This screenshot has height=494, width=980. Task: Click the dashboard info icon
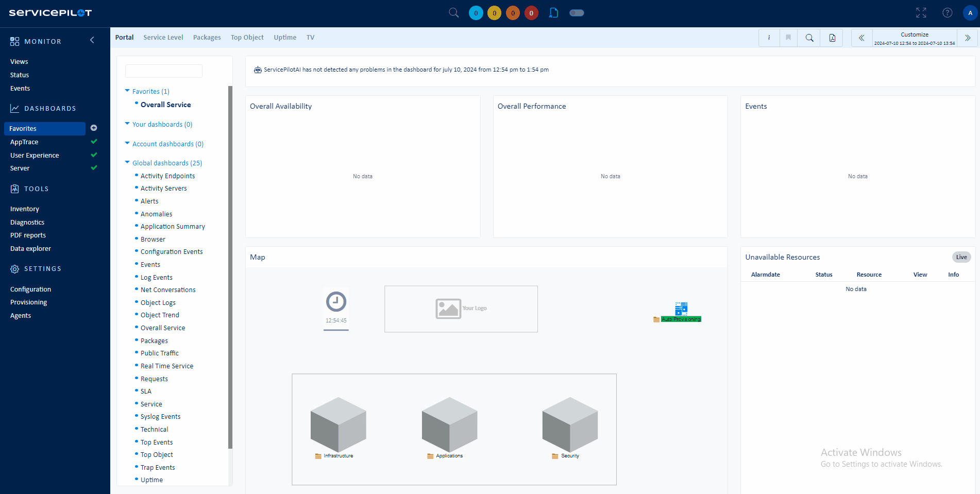(x=769, y=38)
